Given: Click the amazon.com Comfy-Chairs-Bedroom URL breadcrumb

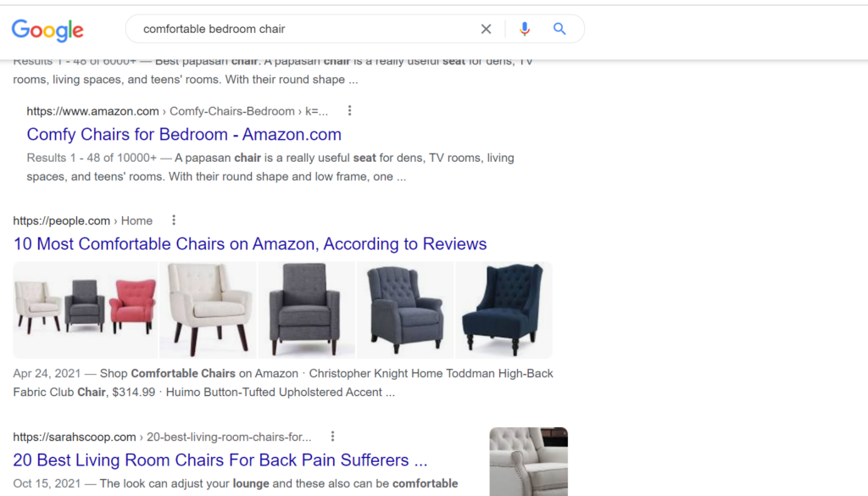Looking at the screenshot, I should [x=177, y=111].
